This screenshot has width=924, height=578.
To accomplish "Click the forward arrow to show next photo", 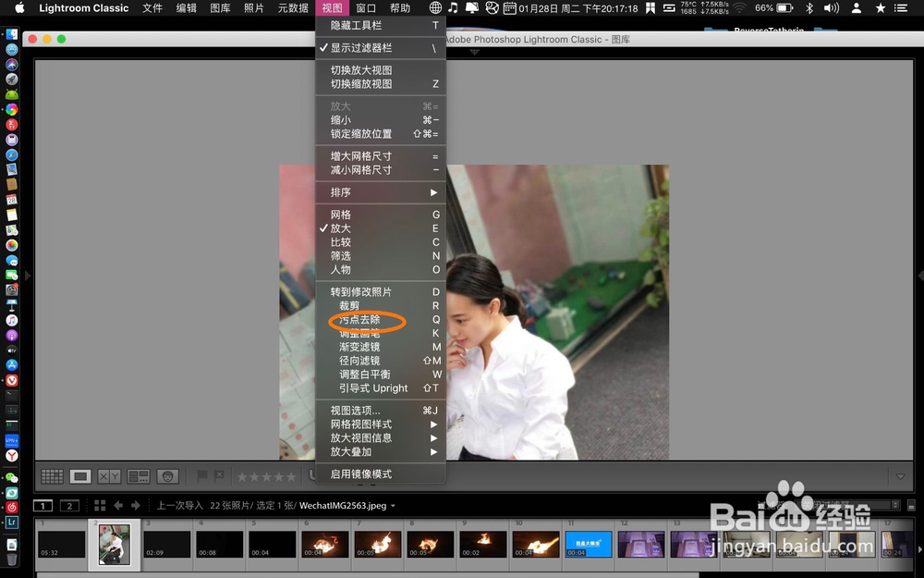I will pos(135,505).
